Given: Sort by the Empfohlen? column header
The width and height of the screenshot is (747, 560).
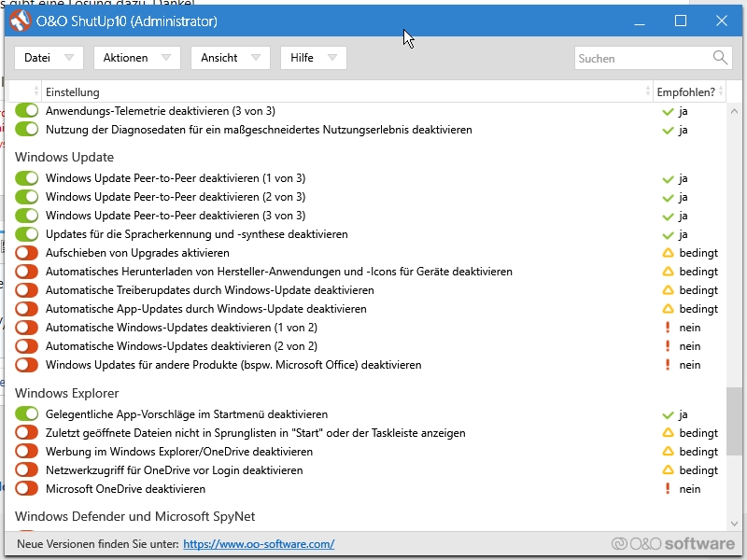Looking at the screenshot, I should (689, 91).
